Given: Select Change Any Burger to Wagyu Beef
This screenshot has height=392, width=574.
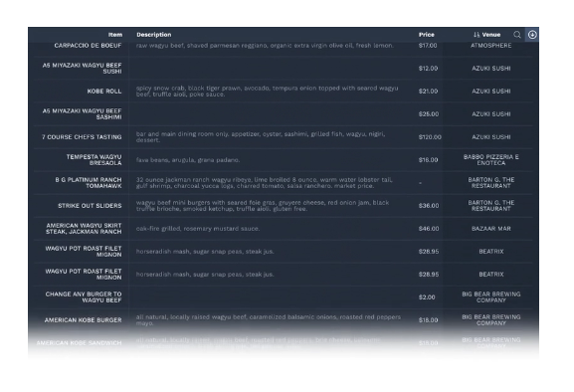Looking at the screenshot, I should pyautogui.click(x=84, y=296).
